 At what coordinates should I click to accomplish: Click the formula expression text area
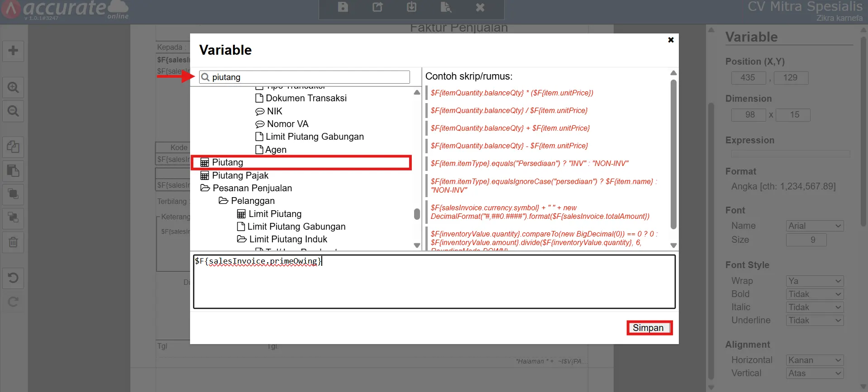pyautogui.click(x=434, y=282)
